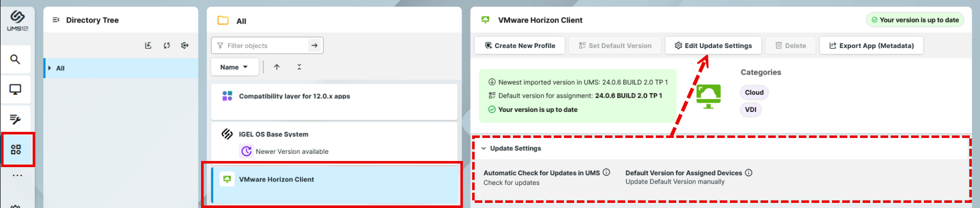980x208 pixels.
Task: Collapse all items in the list
Action: [299, 67]
